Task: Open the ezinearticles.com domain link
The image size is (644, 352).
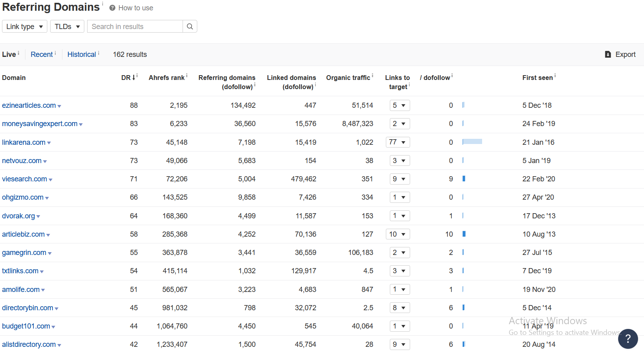Action: pos(29,105)
